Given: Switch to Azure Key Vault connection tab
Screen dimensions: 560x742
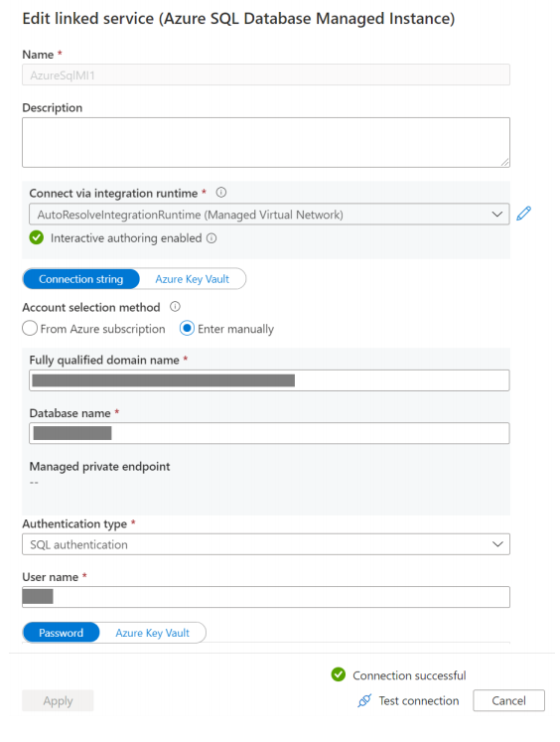Looking at the screenshot, I should click(x=192, y=279).
